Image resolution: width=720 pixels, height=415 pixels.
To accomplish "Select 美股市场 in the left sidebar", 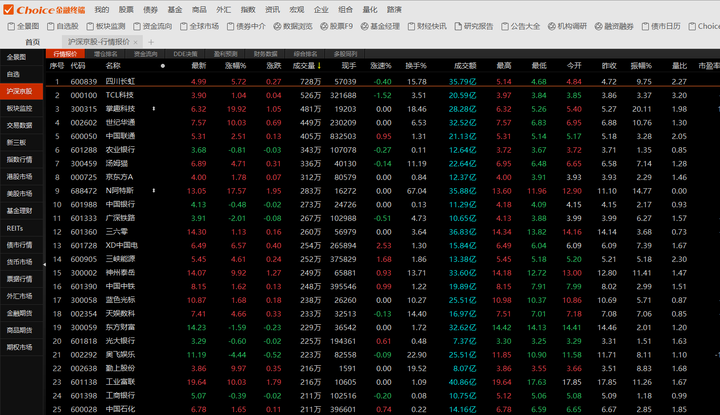I will [22, 194].
